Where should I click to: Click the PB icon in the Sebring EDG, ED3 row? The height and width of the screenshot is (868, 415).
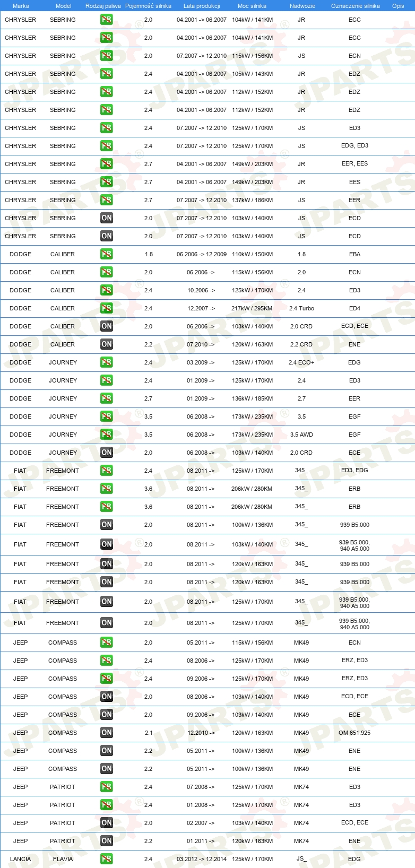pos(107,146)
